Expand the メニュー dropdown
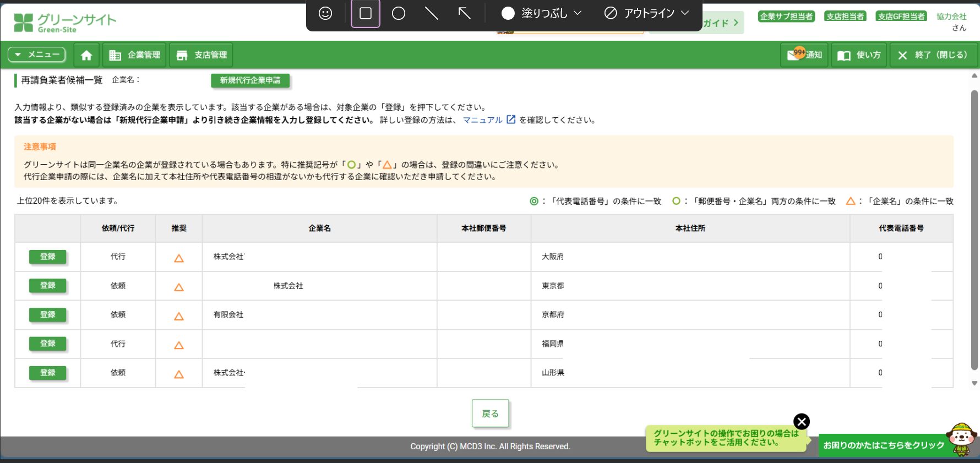Image resolution: width=980 pixels, height=463 pixels. (x=37, y=55)
